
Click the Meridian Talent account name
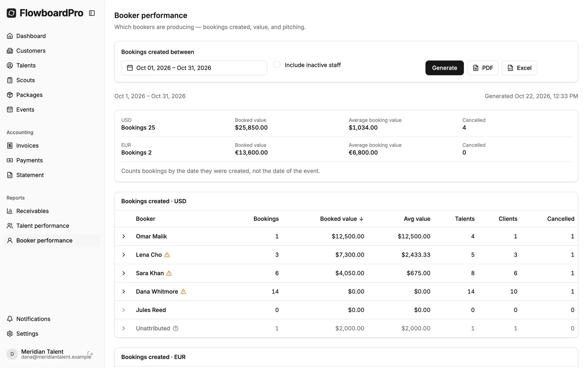(x=42, y=352)
